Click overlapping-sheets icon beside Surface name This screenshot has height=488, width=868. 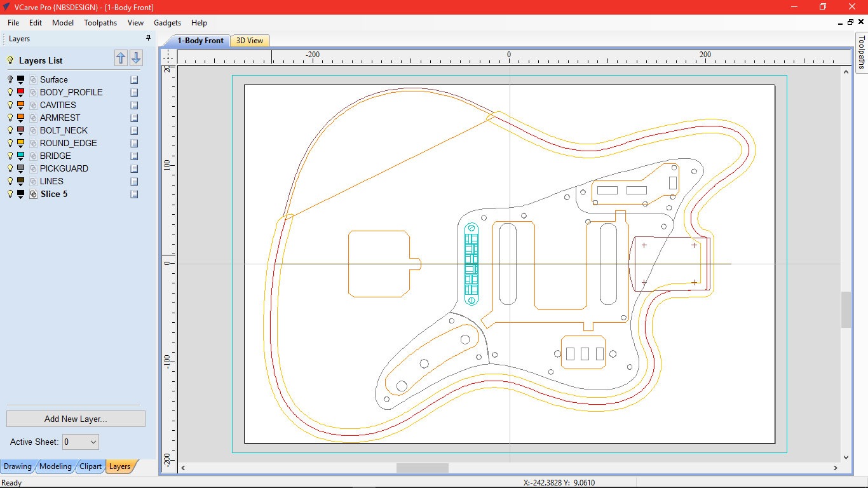coord(33,80)
